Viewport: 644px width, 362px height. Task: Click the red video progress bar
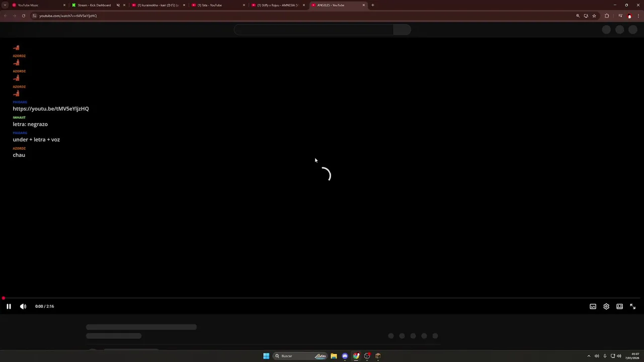point(322,298)
